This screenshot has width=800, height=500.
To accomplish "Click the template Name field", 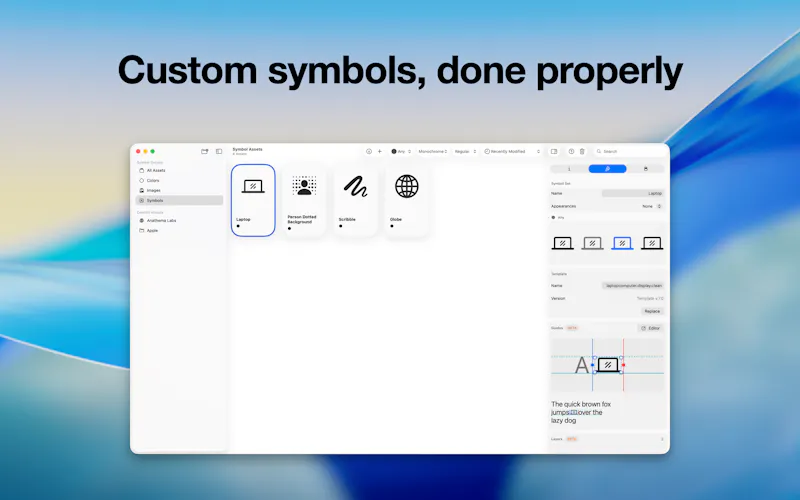I will [633, 286].
